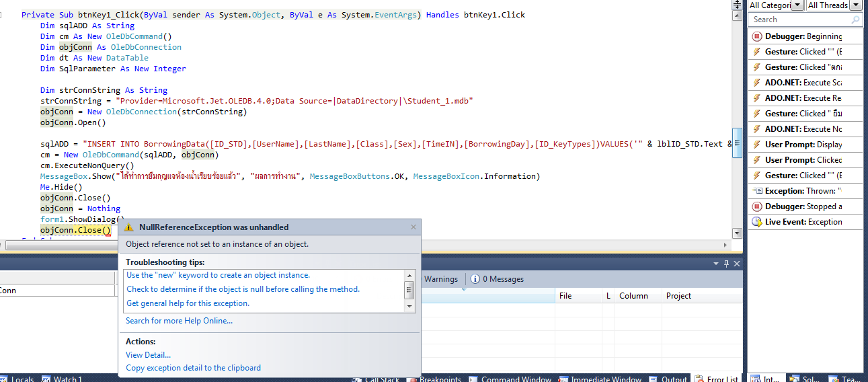Click red stop icon of 'Debugger: Beginning' event
Screen dimensions: 868x382
pos(756,36)
